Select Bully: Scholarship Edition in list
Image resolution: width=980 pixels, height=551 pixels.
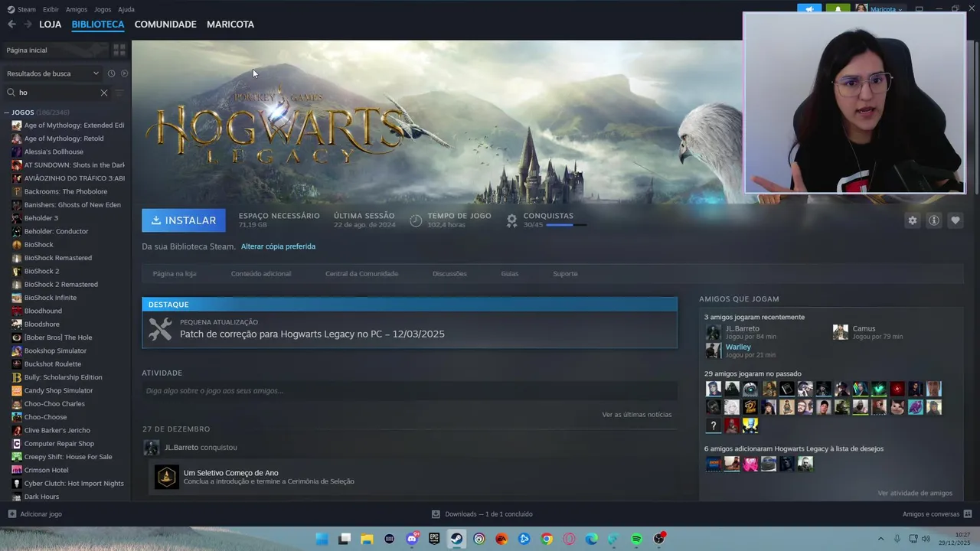(x=63, y=377)
